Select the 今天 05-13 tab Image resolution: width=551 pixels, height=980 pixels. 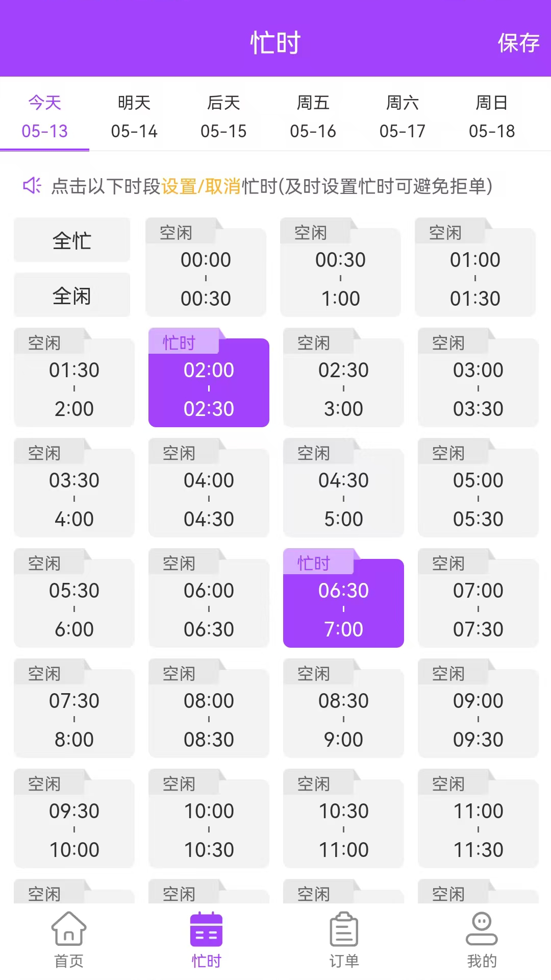point(45,116)
